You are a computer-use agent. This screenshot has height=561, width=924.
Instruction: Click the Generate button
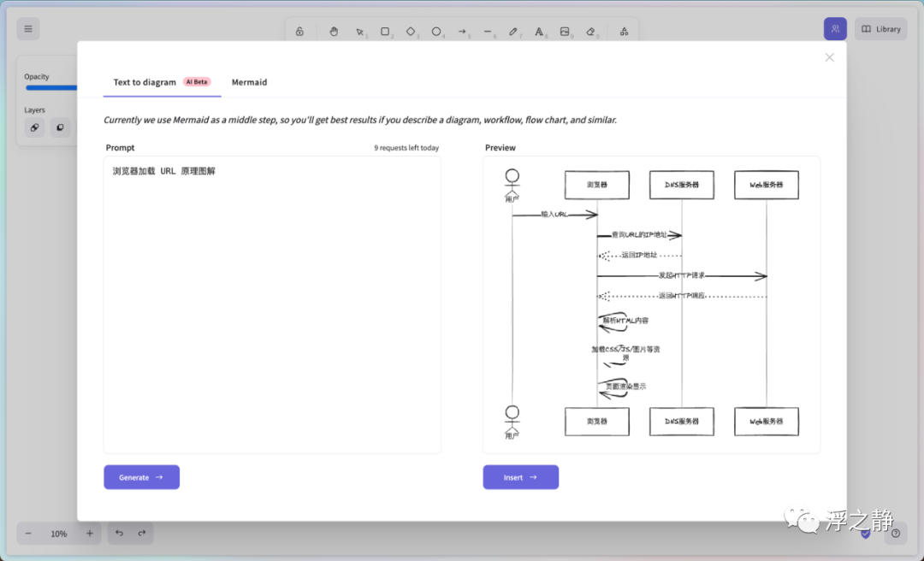[x=141, y=477]
